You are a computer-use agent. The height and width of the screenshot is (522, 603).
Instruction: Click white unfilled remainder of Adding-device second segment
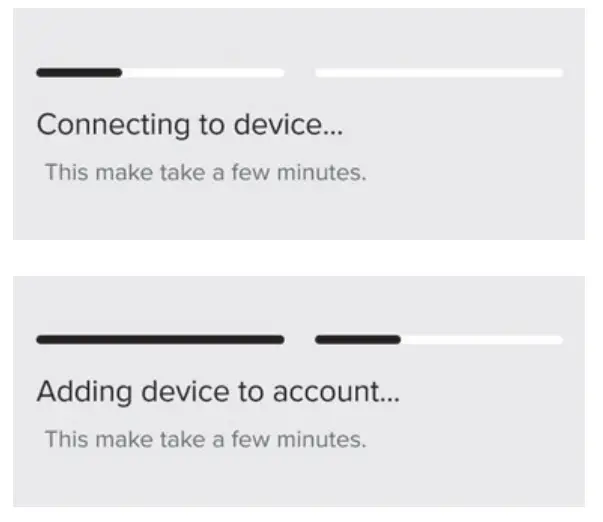tap(482, 340)
